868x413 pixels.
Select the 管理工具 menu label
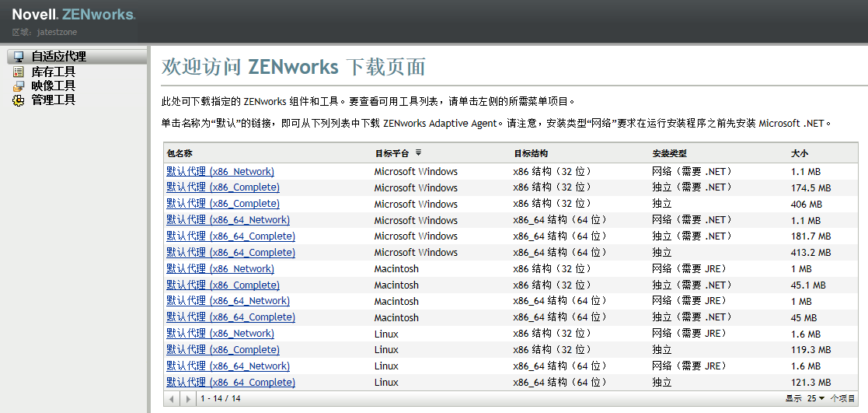54,100
